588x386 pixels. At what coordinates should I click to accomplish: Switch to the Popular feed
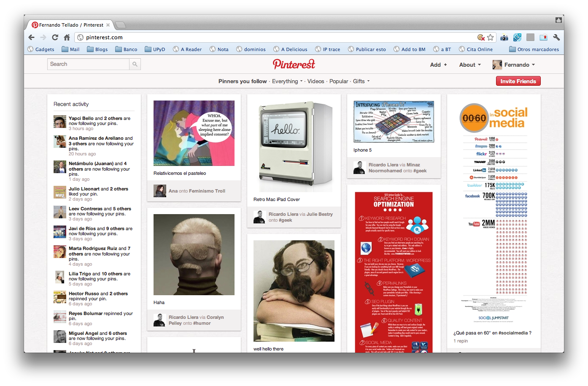pyautogui.click(x=339, y=82)
